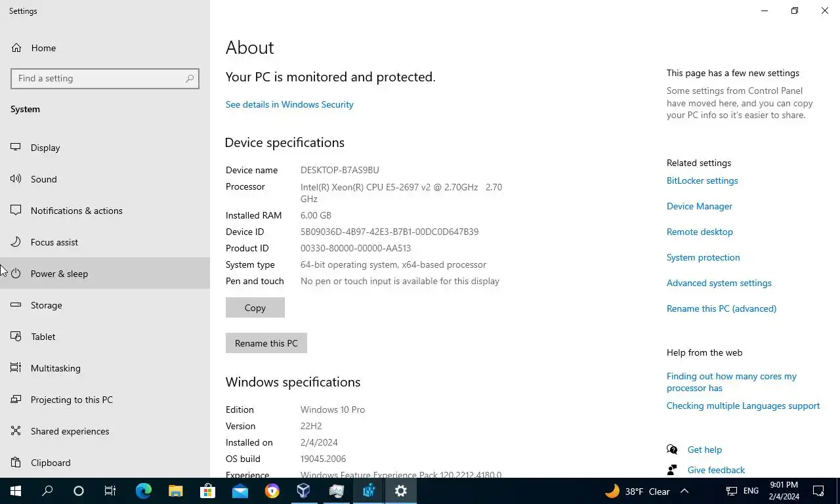Viewport: 840px width, 504px height.
Task: Click Product ID 00330-80000-00000-AA513
Action: (x=356, y=248)
